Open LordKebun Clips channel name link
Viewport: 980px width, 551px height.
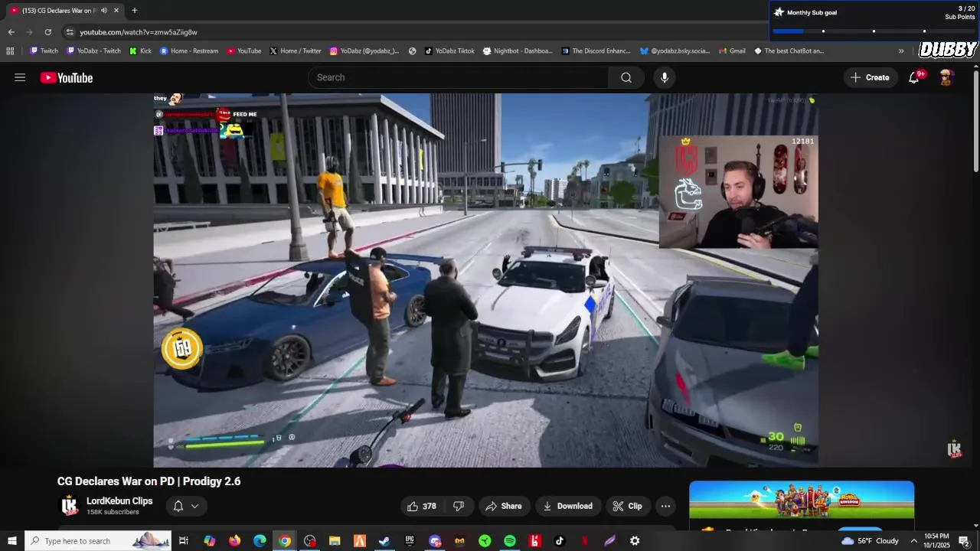(119, 501)
